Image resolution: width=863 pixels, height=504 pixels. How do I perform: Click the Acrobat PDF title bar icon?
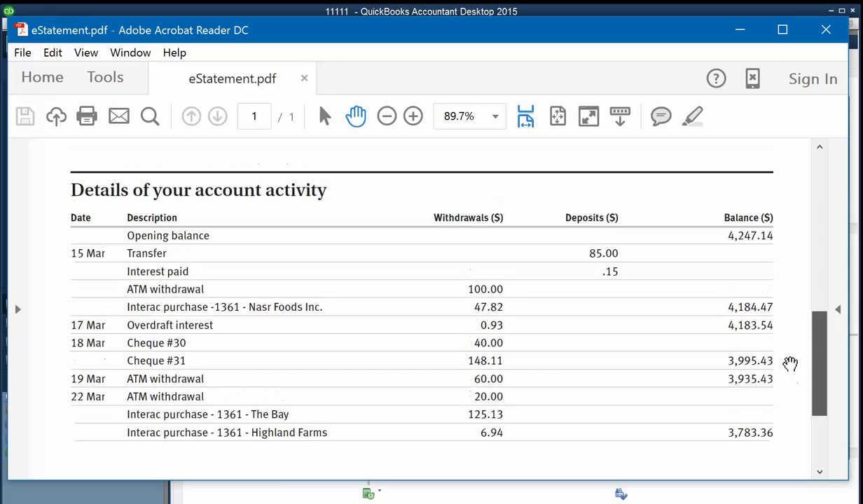point(22,29)
